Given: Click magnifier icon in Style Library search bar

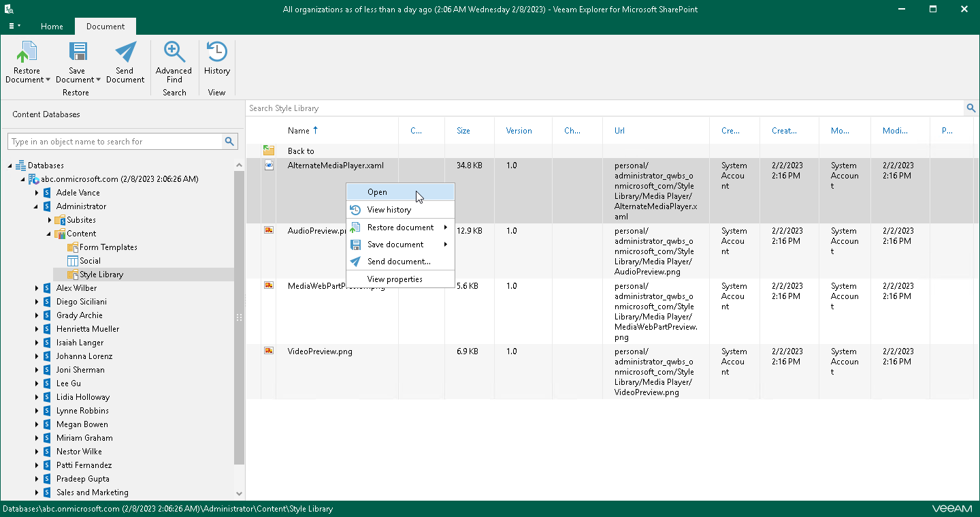Looking at the screenshot, I should click(x=971, y=108).
